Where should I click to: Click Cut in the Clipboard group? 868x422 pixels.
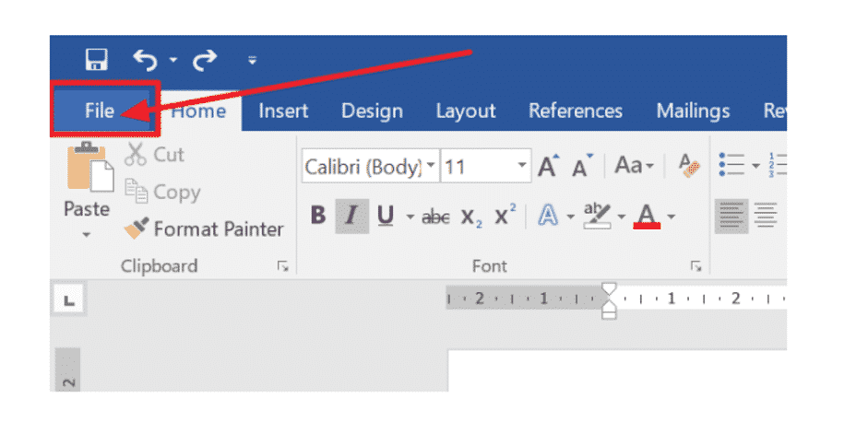[154, 154]
